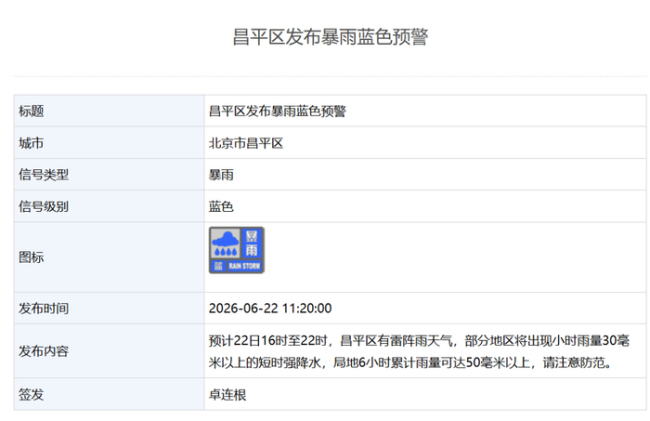Click the 发布时间 label cell
This screenshot has width=650, height=421.
[109, 308]
